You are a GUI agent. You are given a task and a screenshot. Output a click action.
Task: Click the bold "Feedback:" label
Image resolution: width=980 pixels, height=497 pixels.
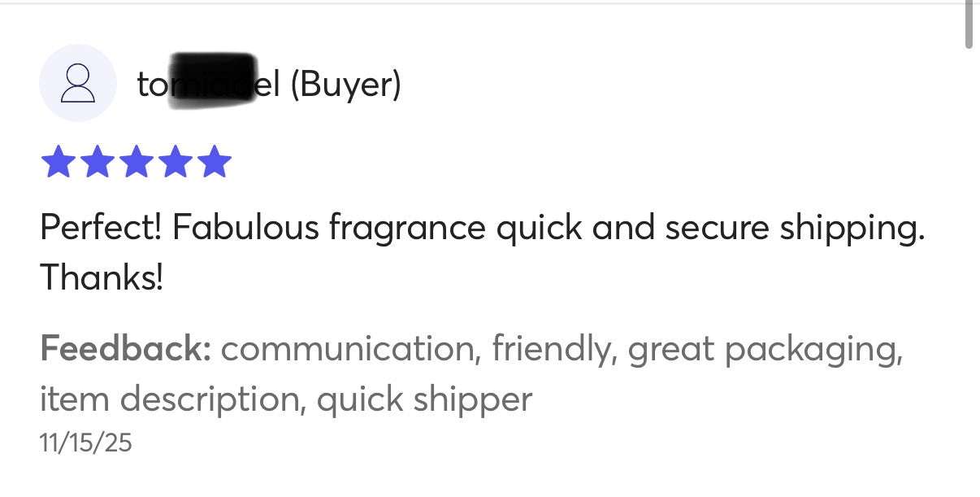(126, 350)
